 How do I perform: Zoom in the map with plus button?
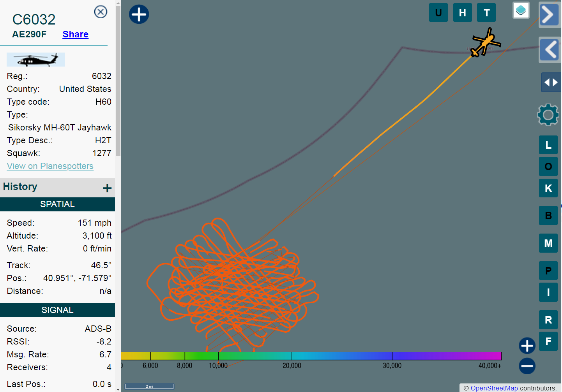point(527,346)
